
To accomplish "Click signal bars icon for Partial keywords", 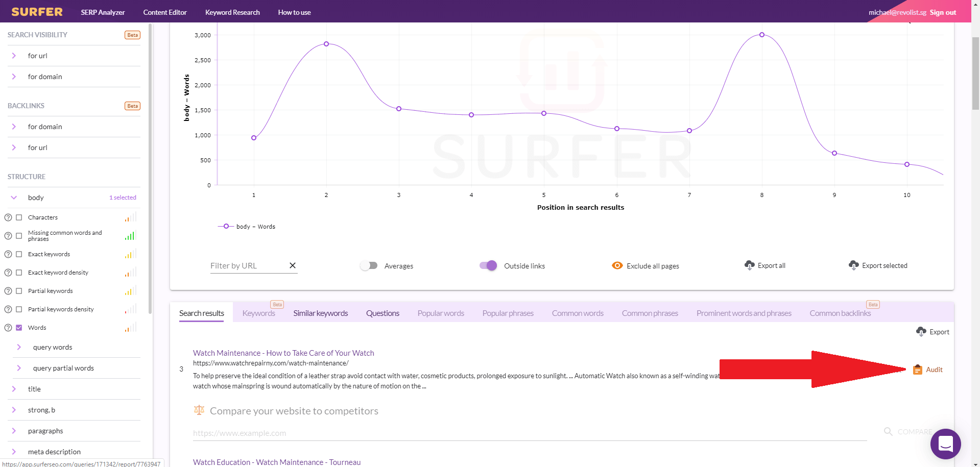I will point(130,290).
